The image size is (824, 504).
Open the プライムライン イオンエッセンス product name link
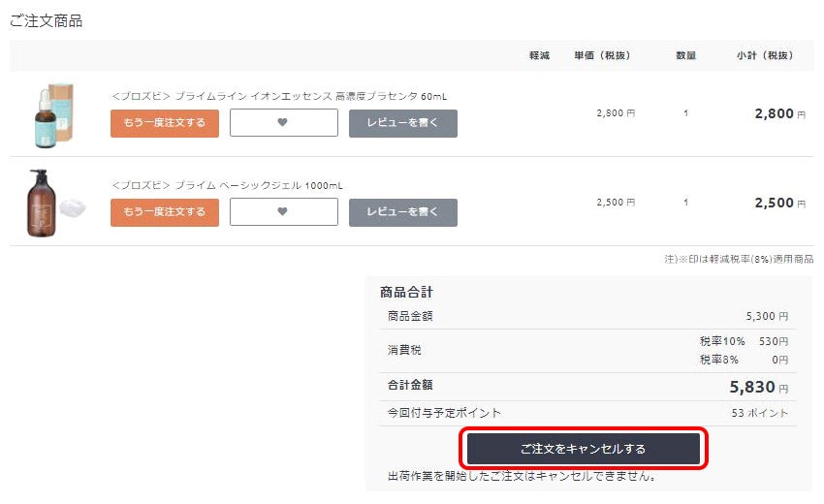(279, 96)
